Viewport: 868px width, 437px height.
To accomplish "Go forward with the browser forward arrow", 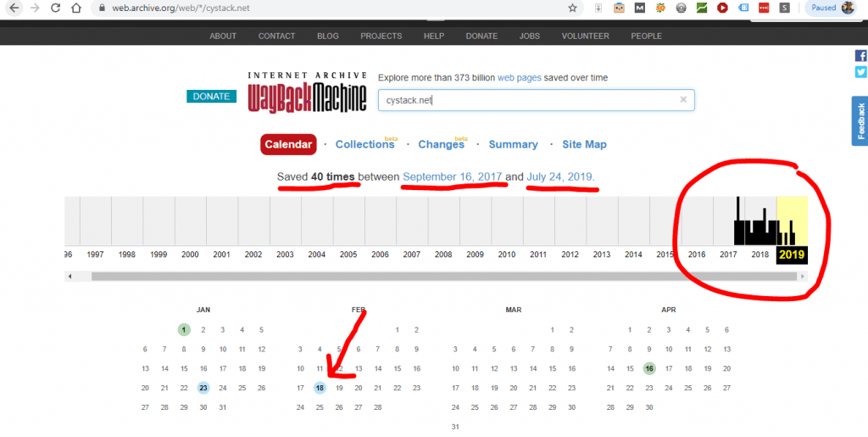I will click(35, 8).
